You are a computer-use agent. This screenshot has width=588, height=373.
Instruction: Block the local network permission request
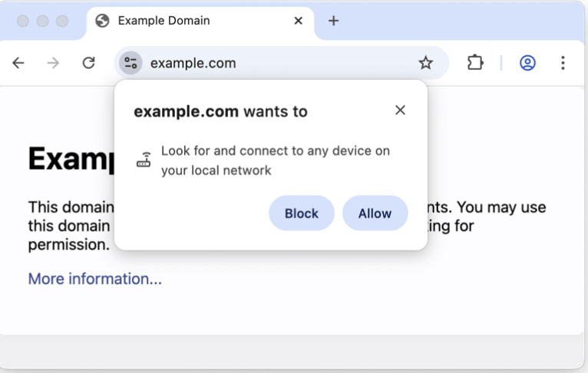coord(301,213)
